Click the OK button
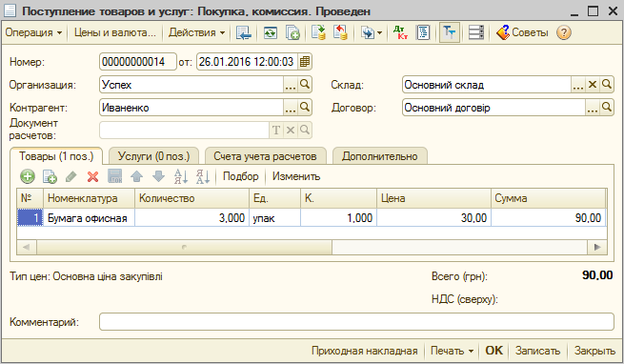The width and height of the screenshot is (624, 364). (x=493, y=351)
